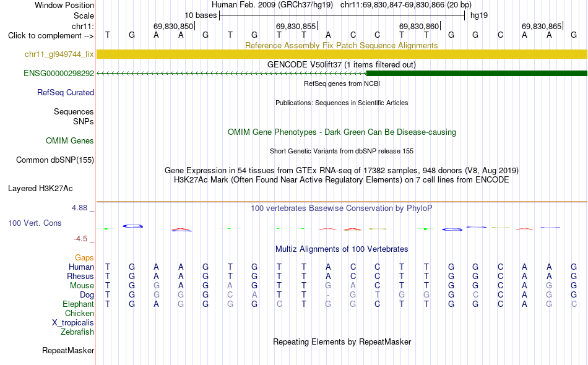Click 'Short Genetic Variants from dbSNP release 155'
Screen dimensions: 588x365
tap(342, 151)
